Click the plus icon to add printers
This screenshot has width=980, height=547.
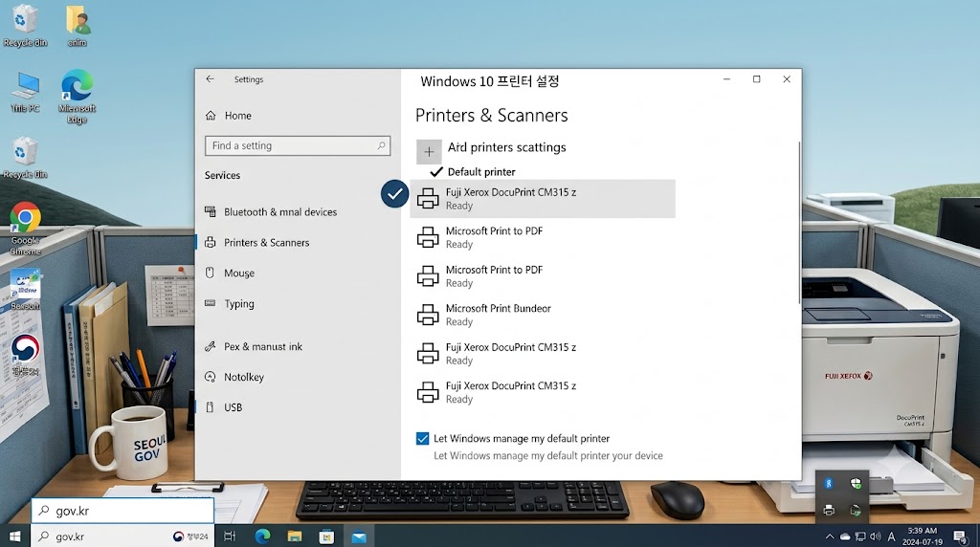(x=429, y=152)
